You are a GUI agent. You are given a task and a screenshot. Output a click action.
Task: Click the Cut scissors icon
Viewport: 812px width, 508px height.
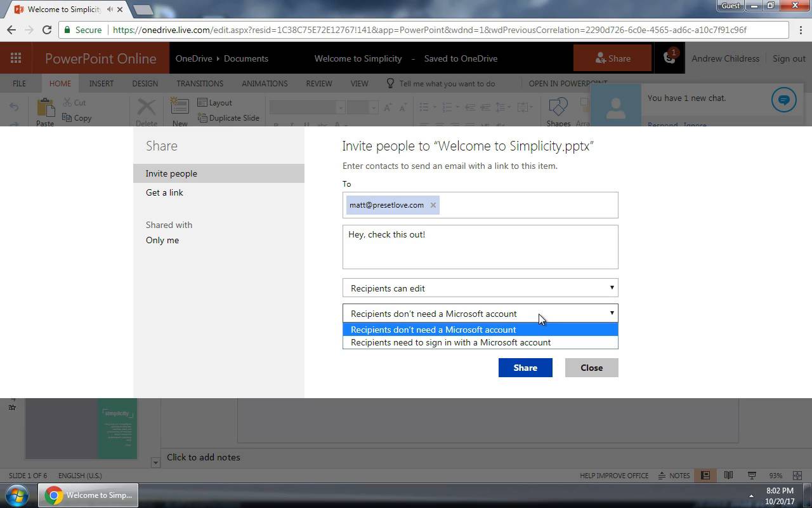click(x=67, y=102)
